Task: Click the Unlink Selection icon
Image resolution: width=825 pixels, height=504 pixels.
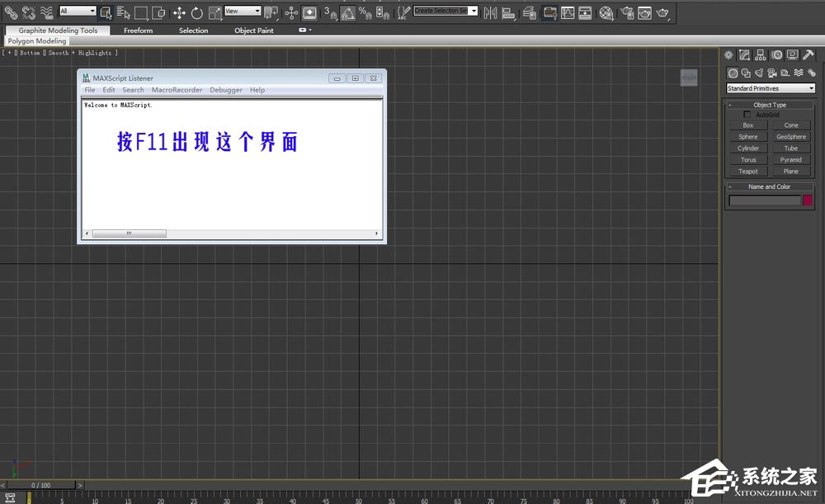Action: click(x=29, y=12)
